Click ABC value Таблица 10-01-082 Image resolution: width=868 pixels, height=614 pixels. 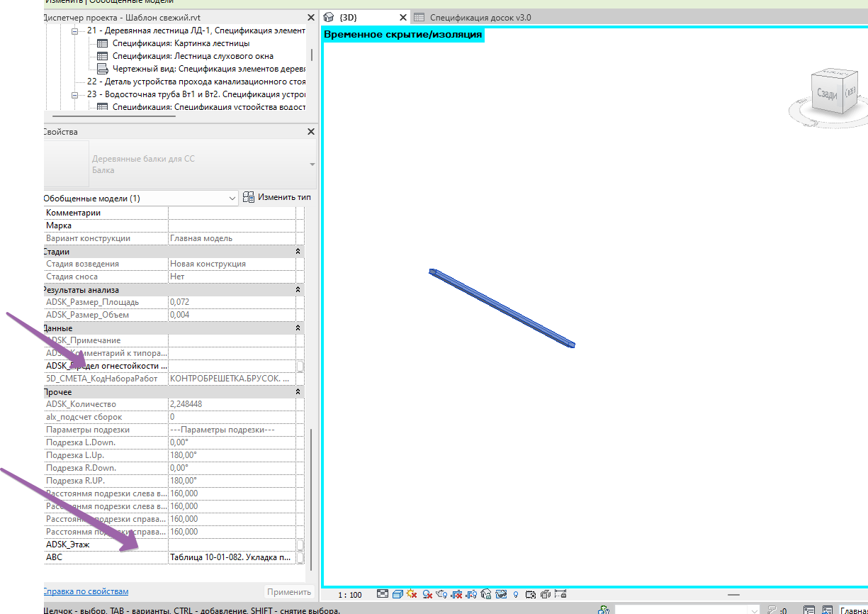click(x=232, y=558)
